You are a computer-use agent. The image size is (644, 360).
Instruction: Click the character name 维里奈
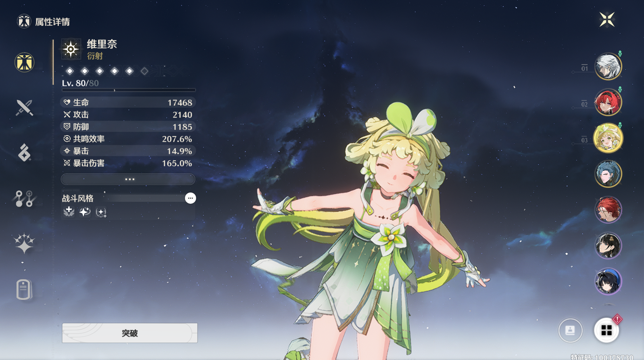[102, 44]
